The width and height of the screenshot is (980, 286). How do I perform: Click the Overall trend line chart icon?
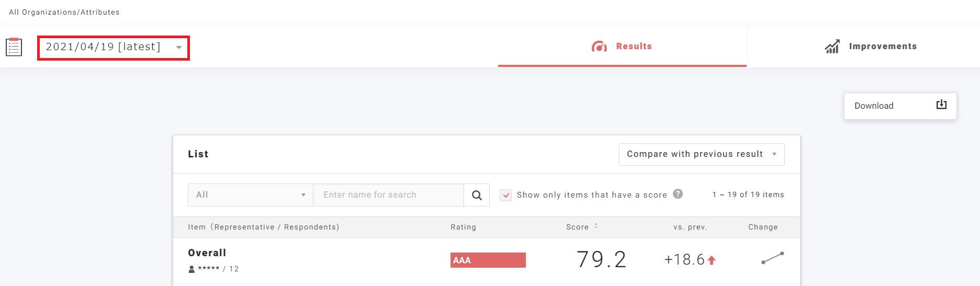point(772,258)
